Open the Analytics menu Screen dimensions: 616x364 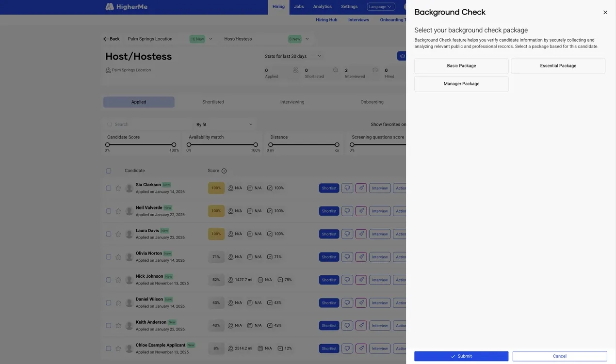[323, 7]
